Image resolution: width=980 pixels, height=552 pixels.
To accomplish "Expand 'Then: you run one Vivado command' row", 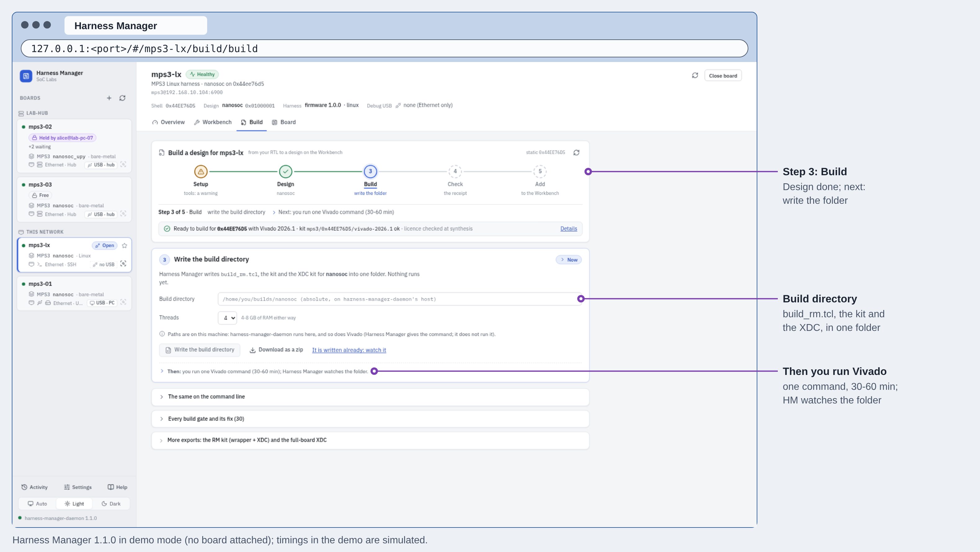I will pyautogui.click(x=264, y=371).
